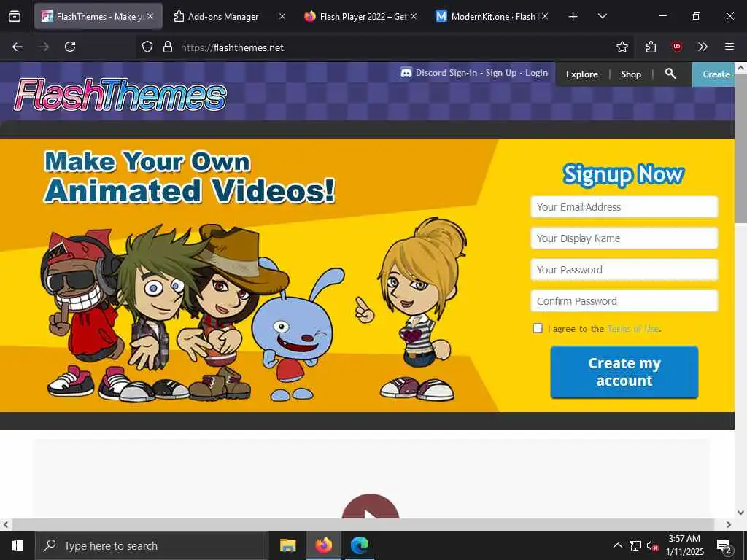The height and width of the screenshot is (560, 747).
Task: Click the FlashThemes logo
Action: coord(120,94)
